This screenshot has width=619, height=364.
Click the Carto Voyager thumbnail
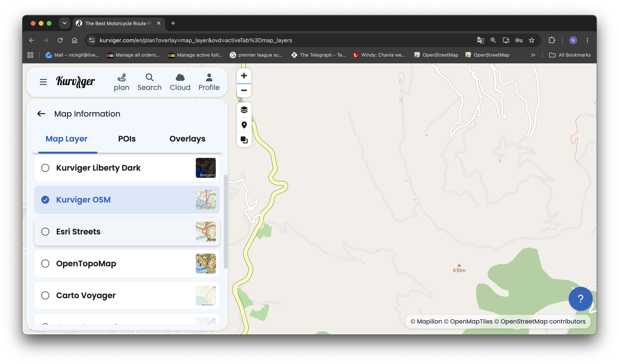(x=206, y=295)
